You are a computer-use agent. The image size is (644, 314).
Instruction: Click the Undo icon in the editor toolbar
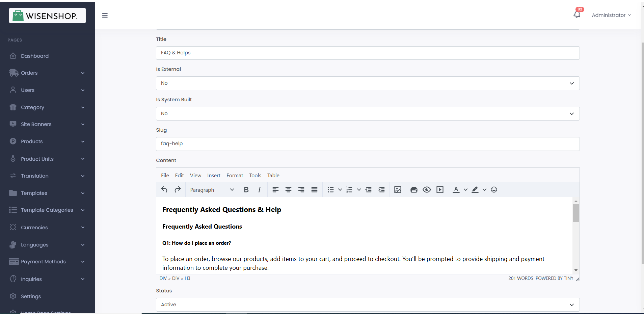(x=164, y=189)
